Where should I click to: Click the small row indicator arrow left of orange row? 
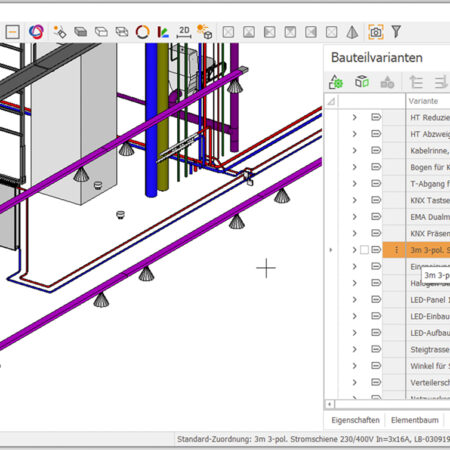(x=331, y=250)
